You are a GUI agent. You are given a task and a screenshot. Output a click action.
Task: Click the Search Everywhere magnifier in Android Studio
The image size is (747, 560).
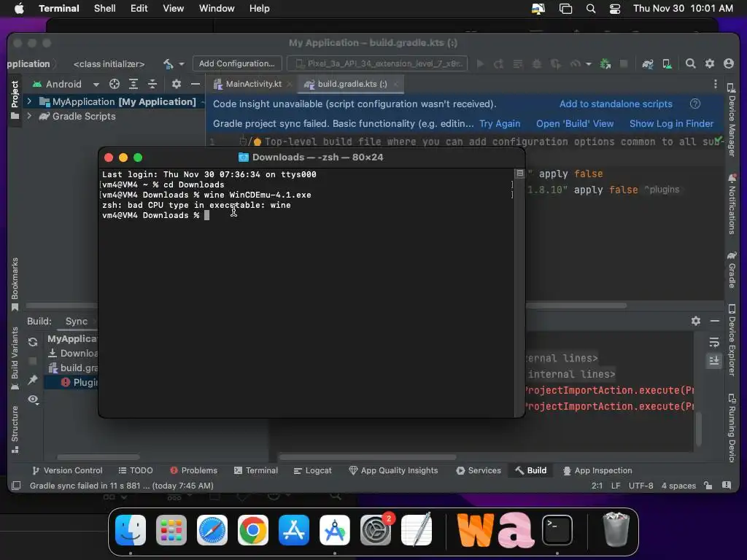point(690,64)
